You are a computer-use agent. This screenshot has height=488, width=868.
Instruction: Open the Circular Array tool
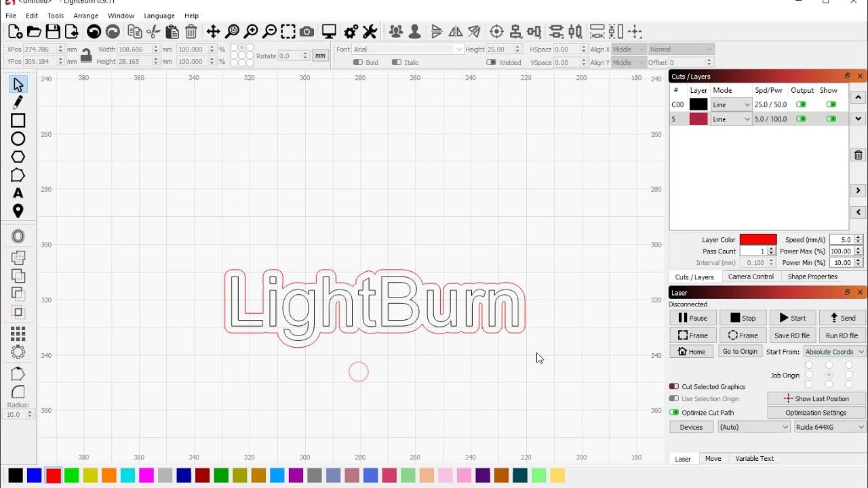18,352
